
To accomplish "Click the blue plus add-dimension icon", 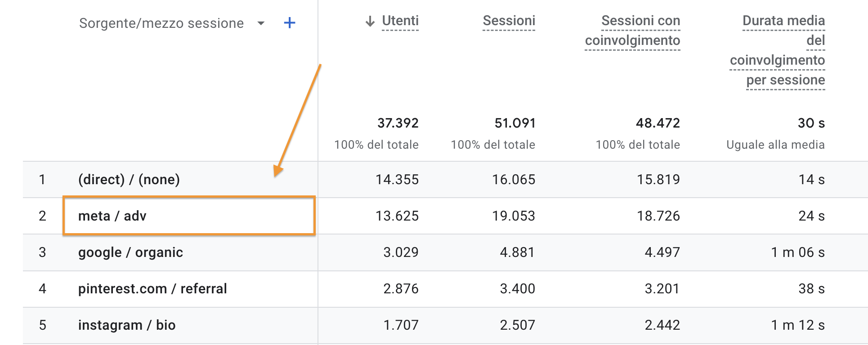I will coord(290,23).
